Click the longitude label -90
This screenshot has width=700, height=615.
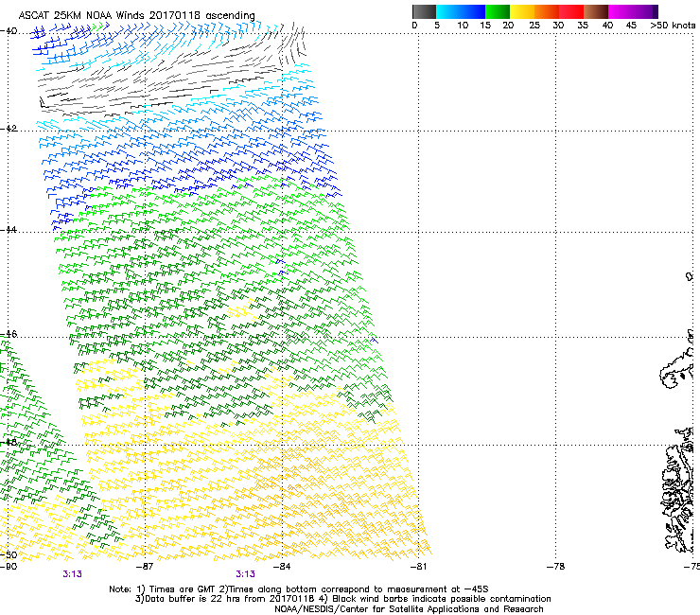(x=9, y=567)
